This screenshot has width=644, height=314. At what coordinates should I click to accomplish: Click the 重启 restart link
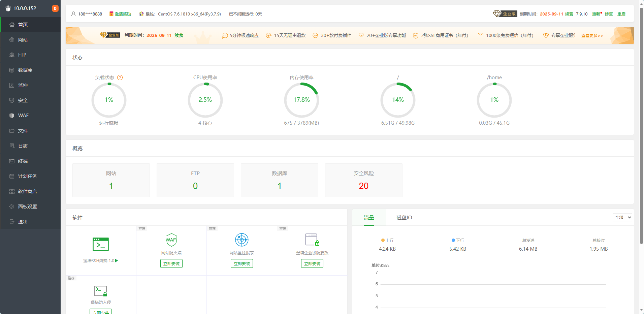621,14
